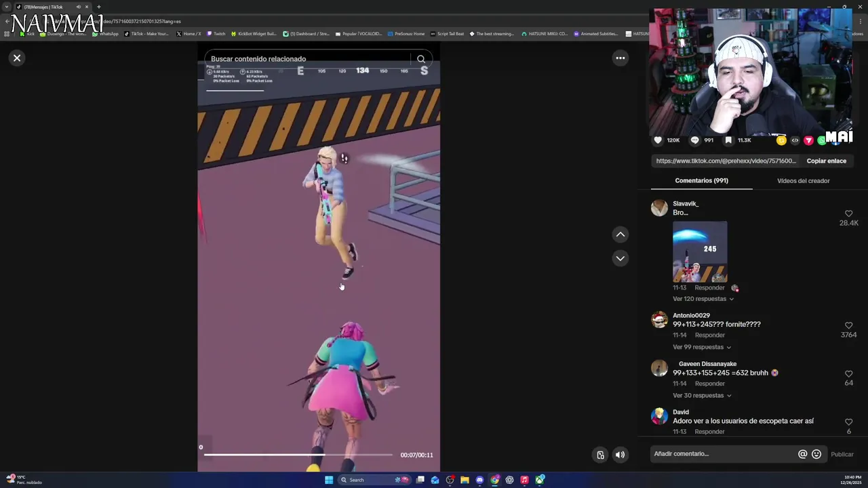Screen dimensions: 868x488
Task: Like David's comment with its heart
Action: (x=848, y=422)
